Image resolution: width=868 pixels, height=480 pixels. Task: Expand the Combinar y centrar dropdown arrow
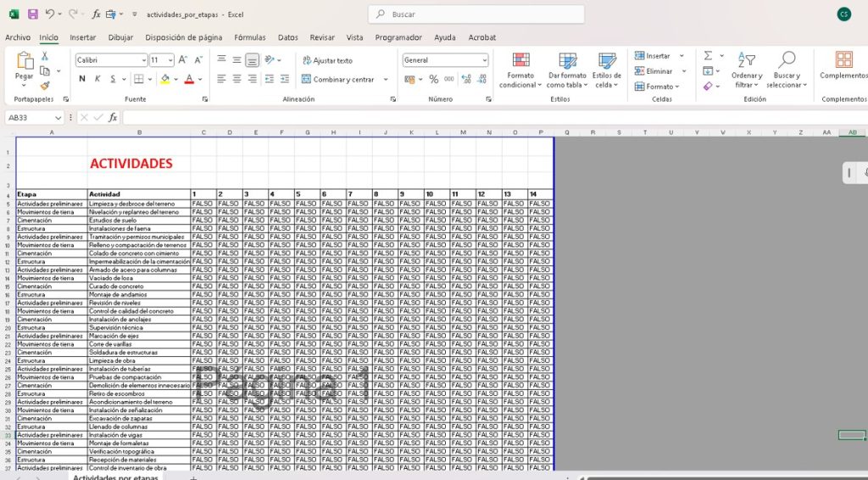[386, 80]
